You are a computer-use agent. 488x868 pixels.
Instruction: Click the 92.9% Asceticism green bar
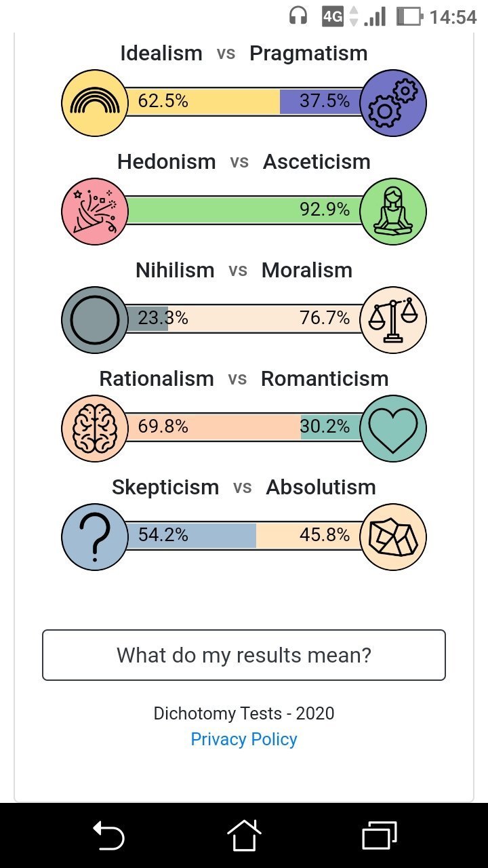(x=244, y=210)
